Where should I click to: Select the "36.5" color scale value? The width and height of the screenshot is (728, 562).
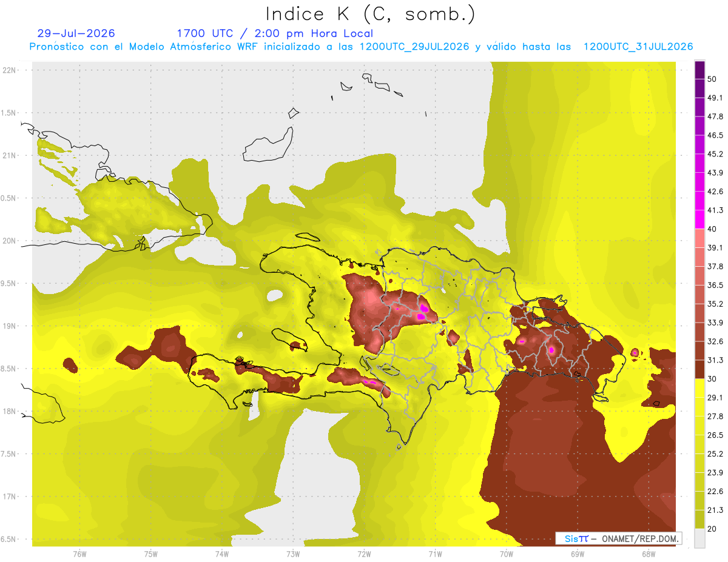tap(715, 285)
